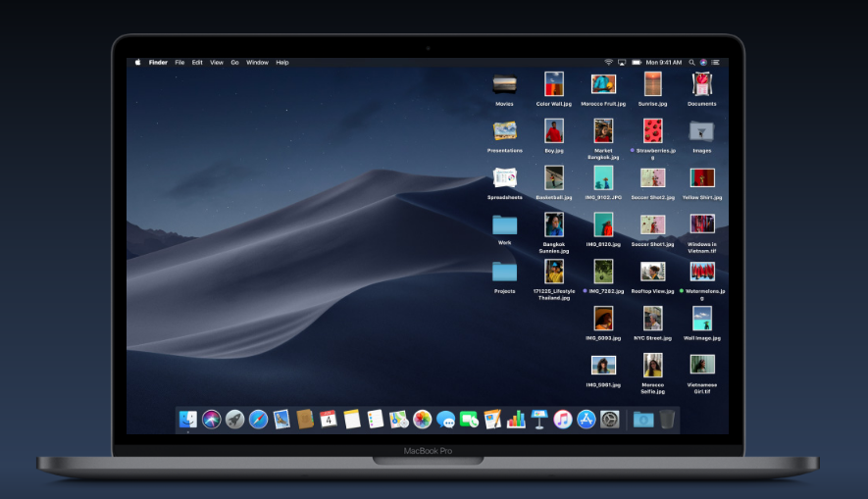Expand the Presentations stack

504,131
